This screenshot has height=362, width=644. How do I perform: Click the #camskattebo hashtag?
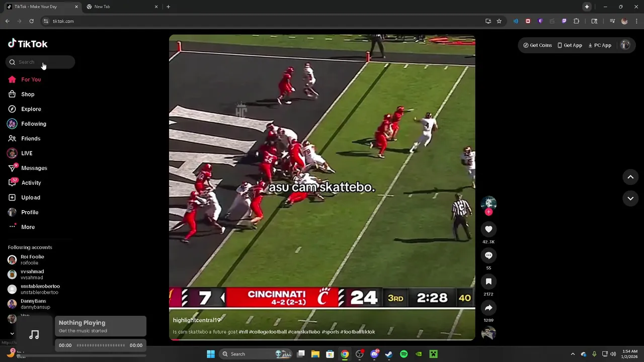tap(304, 332)
